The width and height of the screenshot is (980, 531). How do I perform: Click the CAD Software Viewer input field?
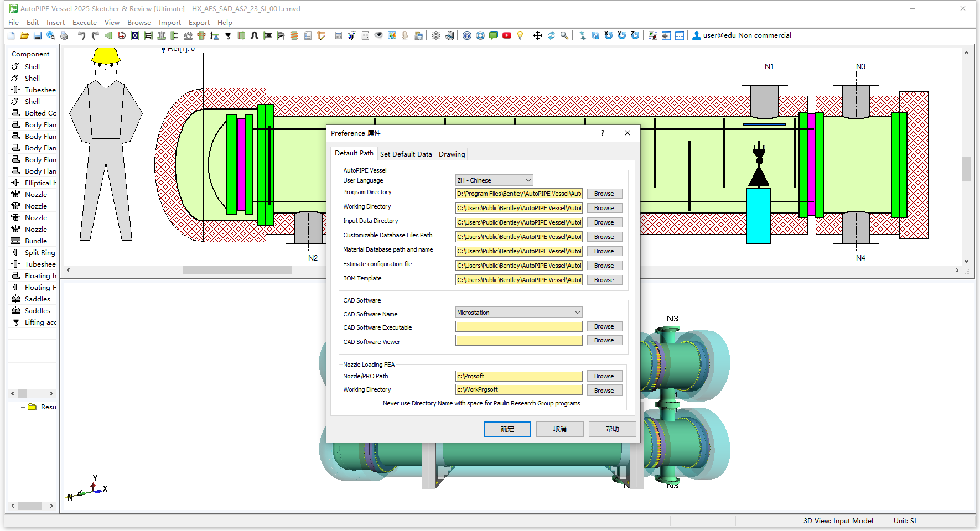point(518,340)
